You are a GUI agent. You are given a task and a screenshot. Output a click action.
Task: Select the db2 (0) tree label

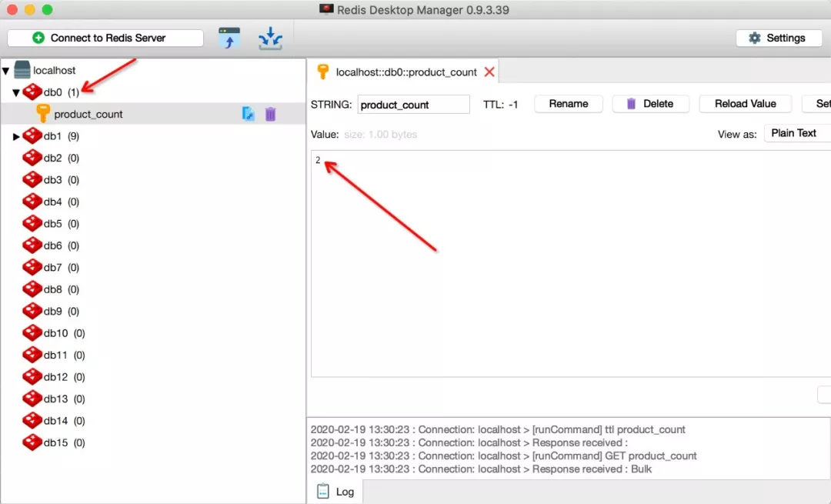(x=62, y=158)
